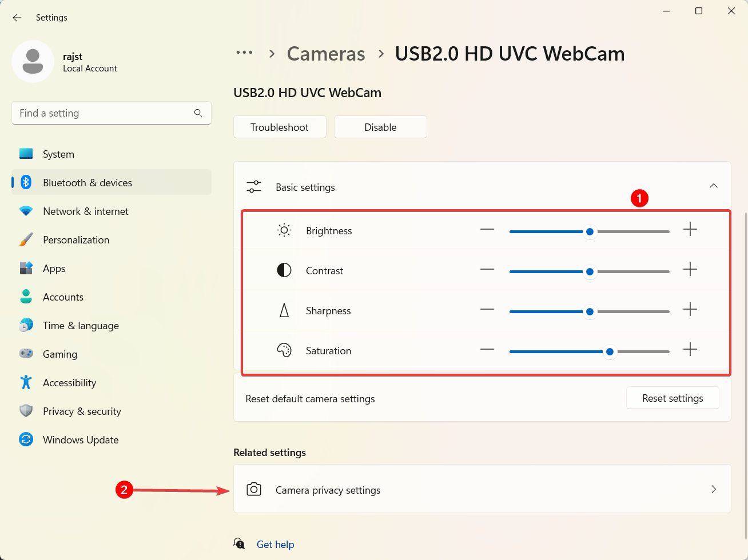Viewport: 748px width, 560px height.
Task: Decrease Sharpness with the minus button
Action: pyautogui.click(x=487, y=310)
